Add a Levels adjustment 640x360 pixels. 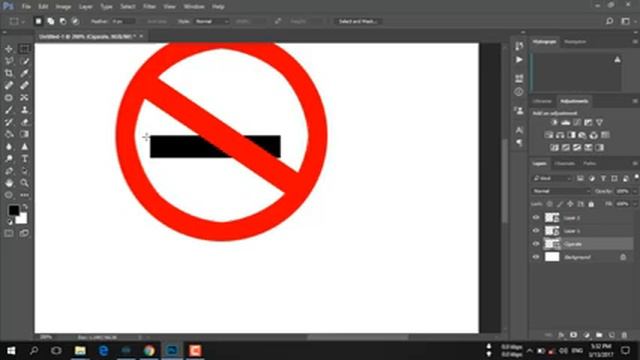[x=565, y=122]
